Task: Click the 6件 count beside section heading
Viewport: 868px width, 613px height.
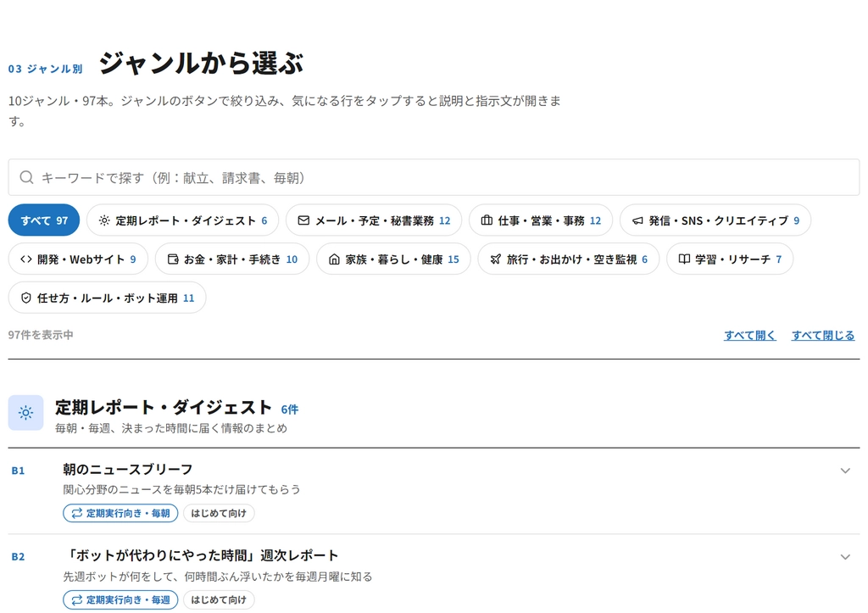Action: [x=290, y=410]
